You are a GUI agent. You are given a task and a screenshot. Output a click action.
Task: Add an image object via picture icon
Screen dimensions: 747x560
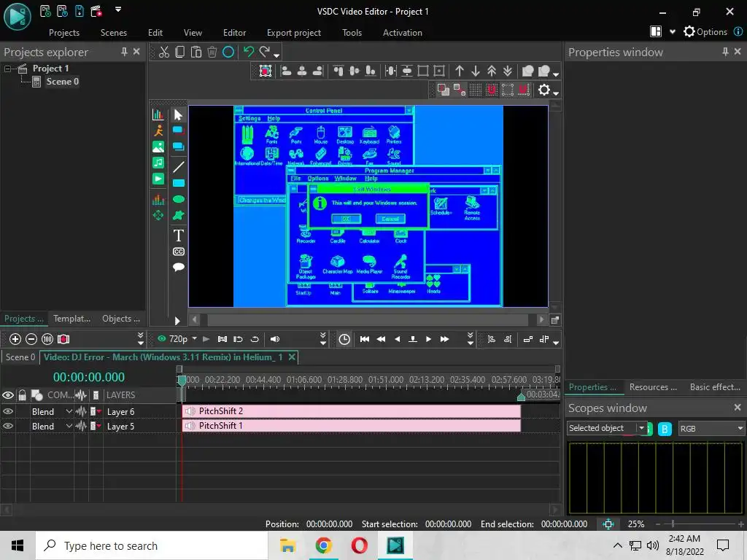point(158,147)
